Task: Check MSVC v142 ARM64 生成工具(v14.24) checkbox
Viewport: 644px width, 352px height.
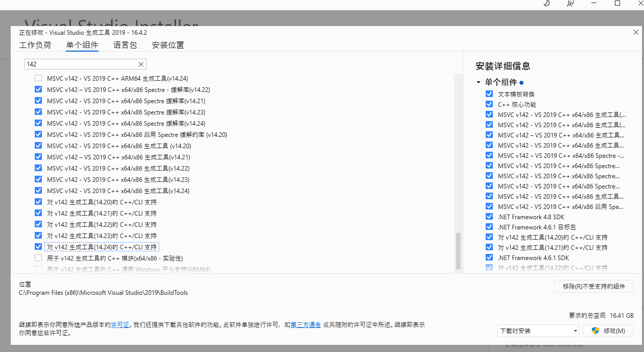Action: (x=38, y=78)
